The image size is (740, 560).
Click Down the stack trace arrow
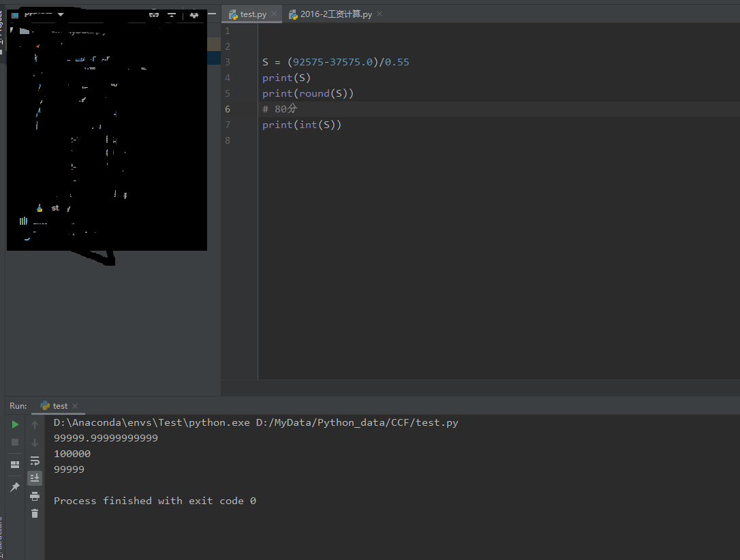35,443
